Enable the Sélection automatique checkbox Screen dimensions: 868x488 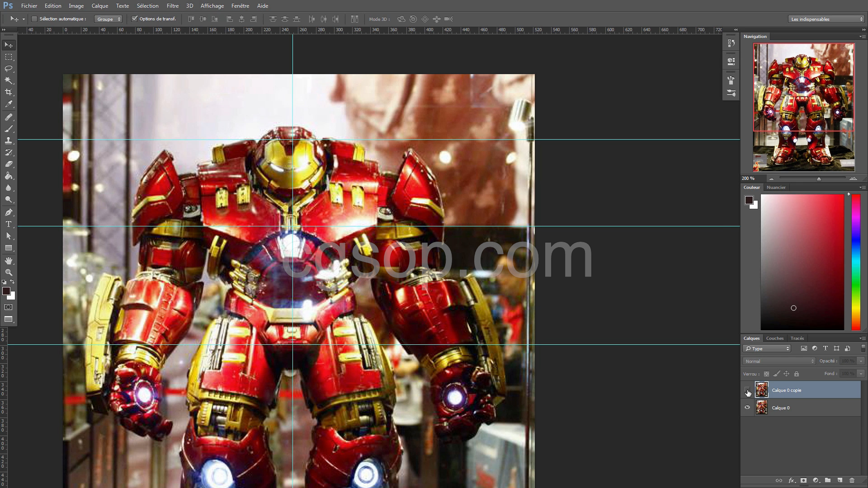pos(34,19)
